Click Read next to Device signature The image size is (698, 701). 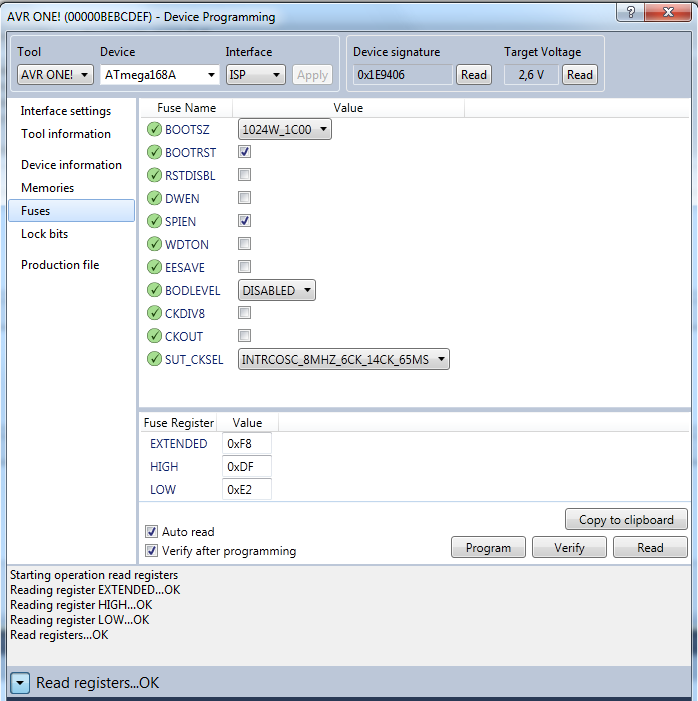[x=474, y=75]
